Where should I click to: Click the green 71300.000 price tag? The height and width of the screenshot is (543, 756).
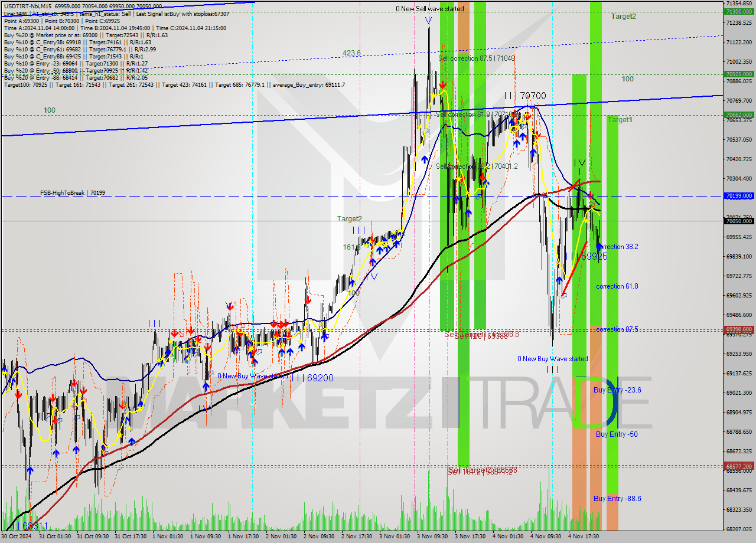pos(739,11)
